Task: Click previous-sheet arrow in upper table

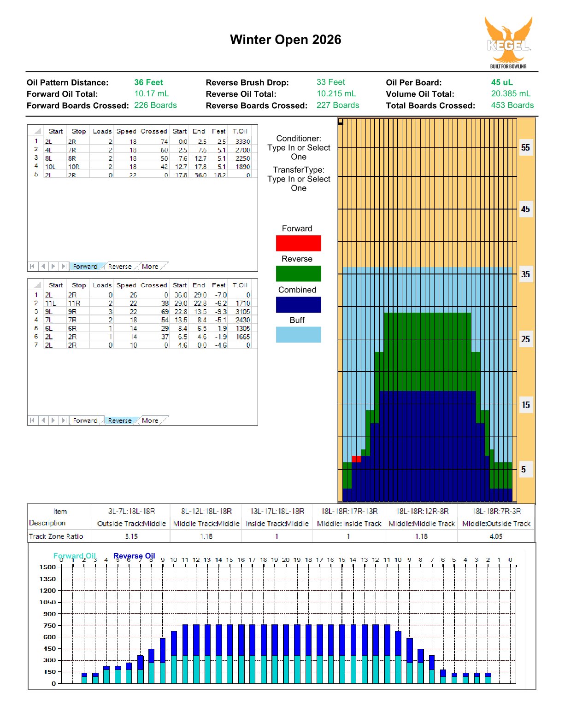Action: [x=43, y=266]
